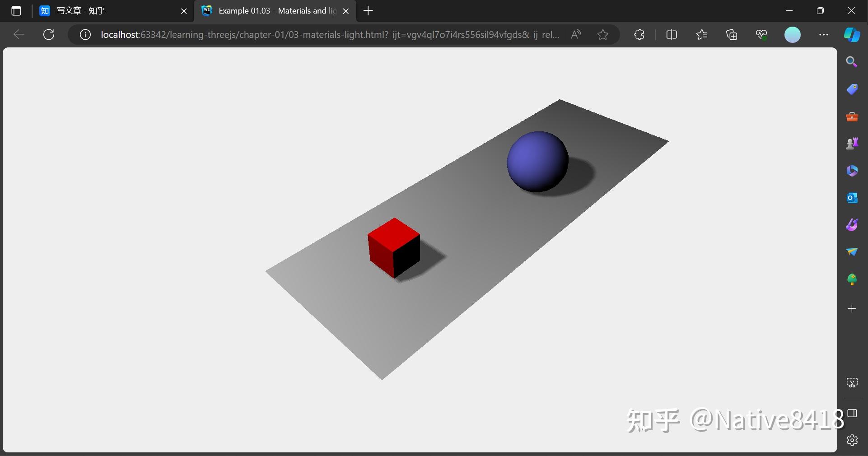Open Browser Essentials heart icon
868x456 pixels.
(762, 35)
